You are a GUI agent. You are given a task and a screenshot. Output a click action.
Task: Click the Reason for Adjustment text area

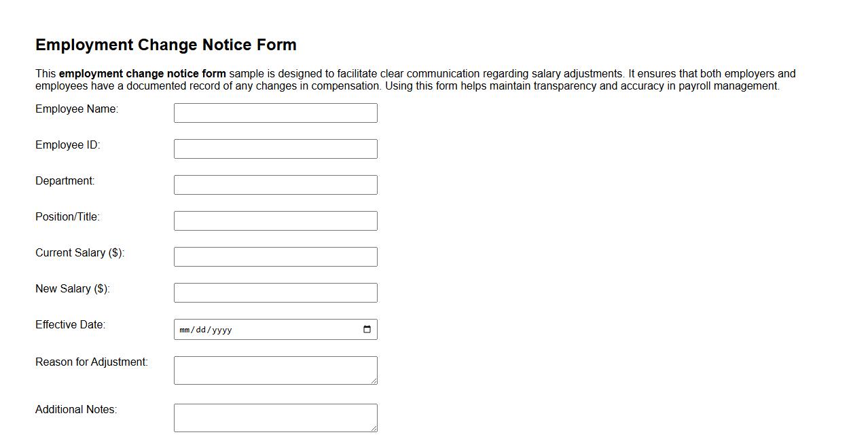click(x=275, y=368)
